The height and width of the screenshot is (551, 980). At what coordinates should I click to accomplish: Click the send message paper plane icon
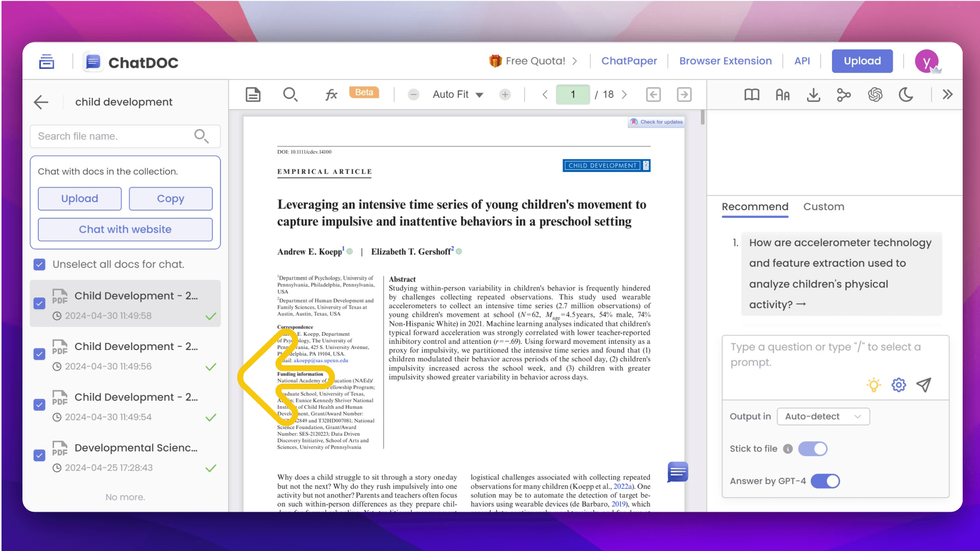click(924, 385)
